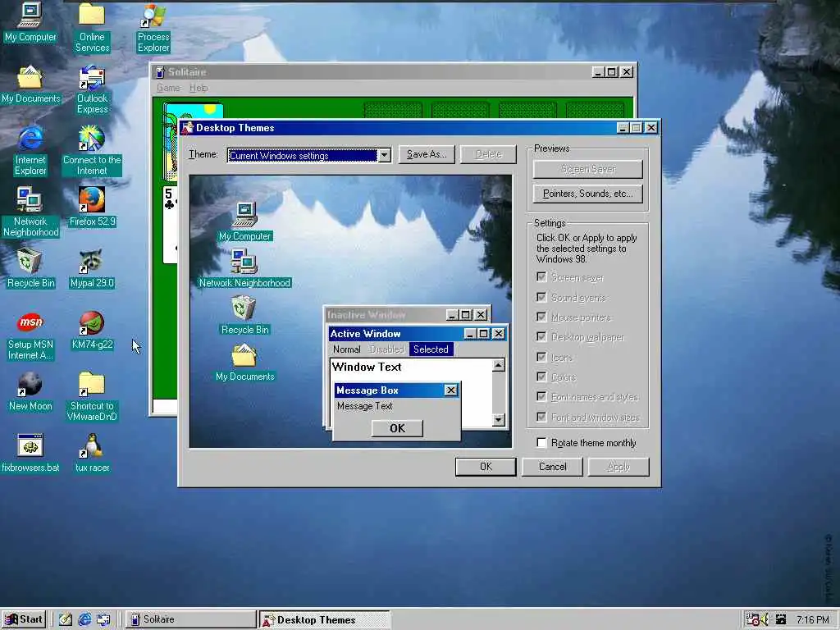This screenshot has width=840, height=630.
Task: Click the quick launch Internet Explorer icon
Action: tap(84, 619)
